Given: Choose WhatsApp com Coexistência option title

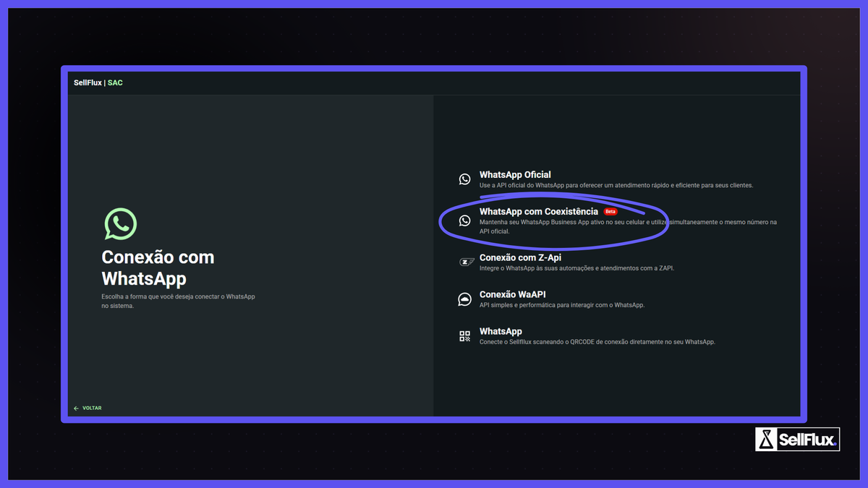Looking at the screenshot, I should point(539,212).
